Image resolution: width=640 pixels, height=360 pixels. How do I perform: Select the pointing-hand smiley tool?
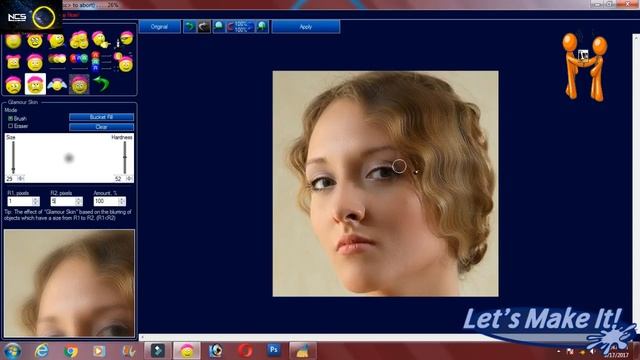[x=100, y=40]
